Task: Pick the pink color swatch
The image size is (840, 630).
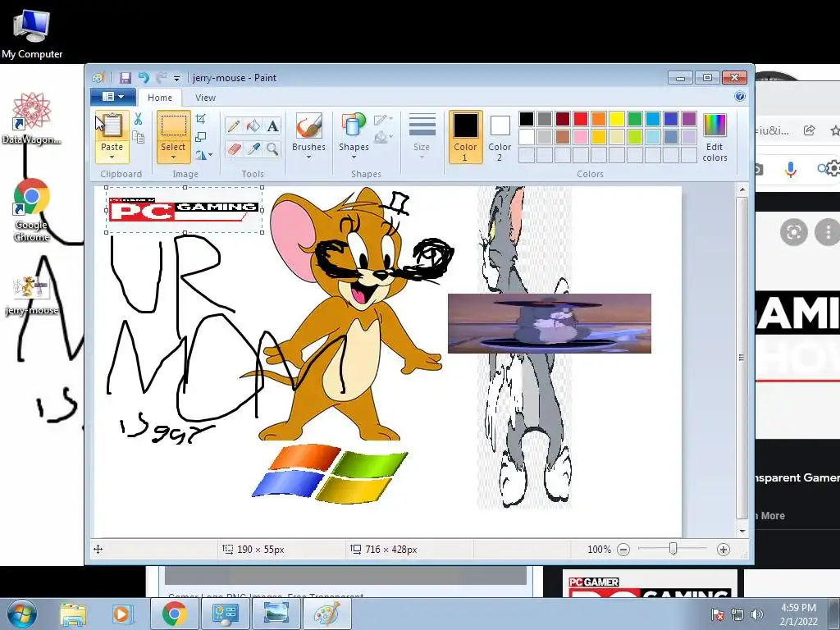Action: (x=581, y=137)
